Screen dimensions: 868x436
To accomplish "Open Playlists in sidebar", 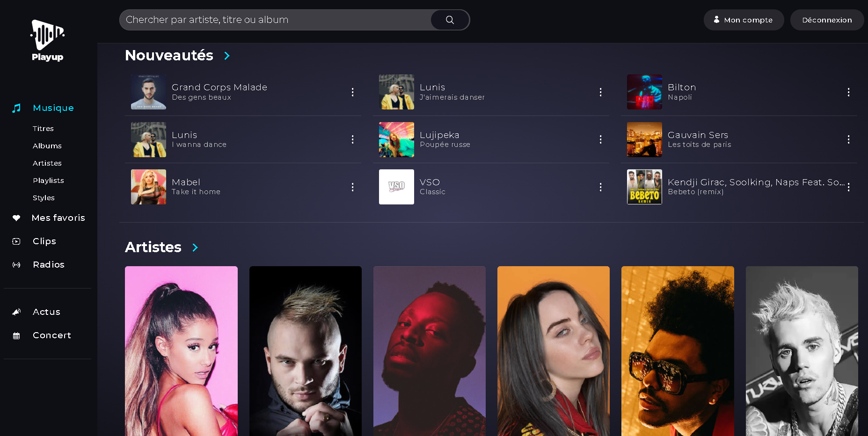I will point(48,181).
